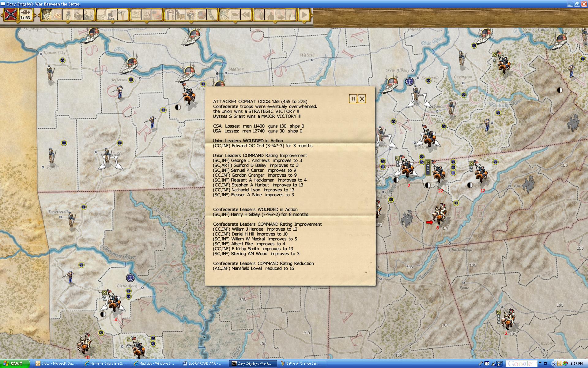Select Confederate cavalry near Macon labeled 2

pos(508,320)
